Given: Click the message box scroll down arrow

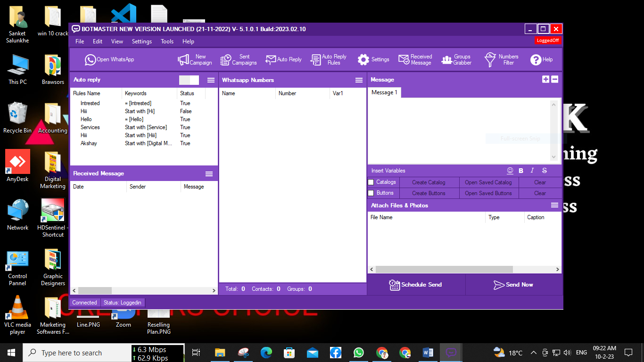Looking at the screenshot, I should click(554, 157).
